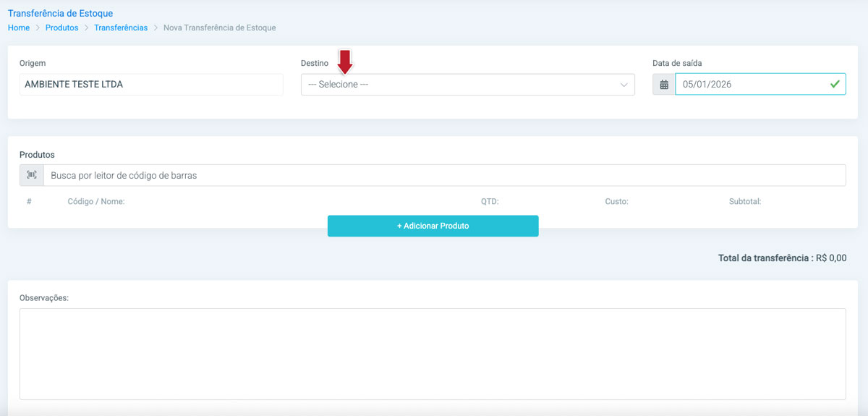Expand the Destino dropdown arrow

(624, 85)
